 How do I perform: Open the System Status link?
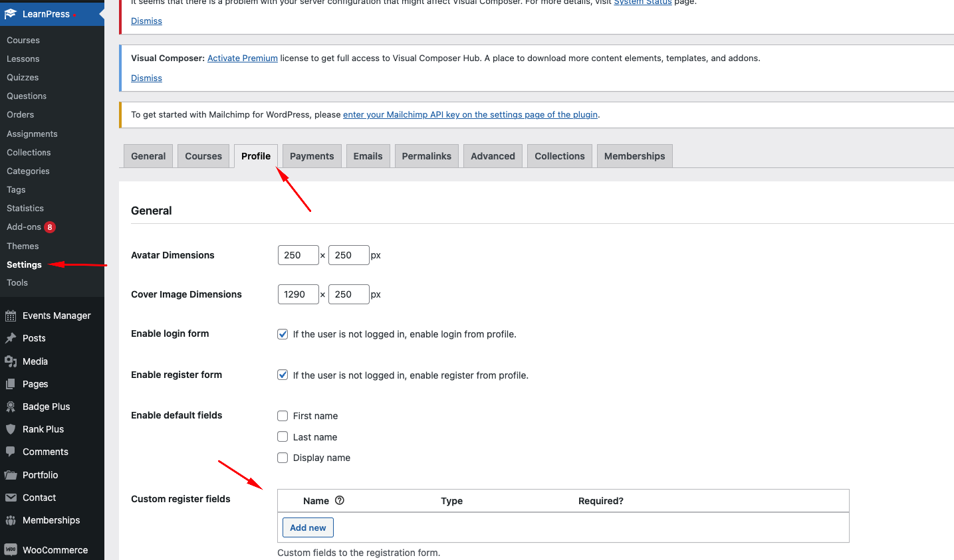click(642, 3)
